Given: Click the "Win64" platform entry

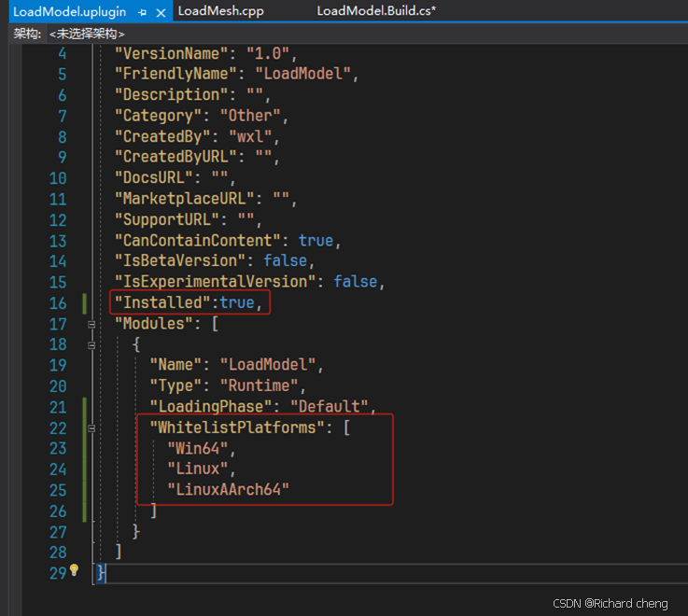Looking at the screenshot, I should (198, 449).
